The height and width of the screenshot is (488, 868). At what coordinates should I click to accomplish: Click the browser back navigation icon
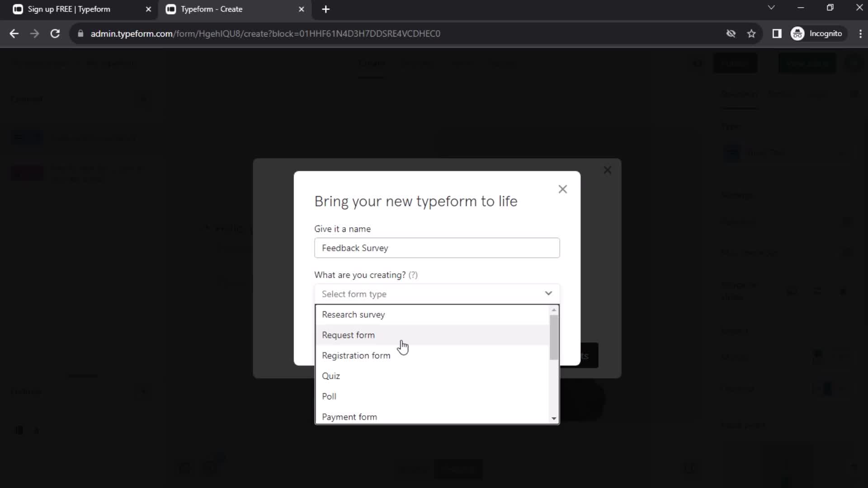point(14,33)
